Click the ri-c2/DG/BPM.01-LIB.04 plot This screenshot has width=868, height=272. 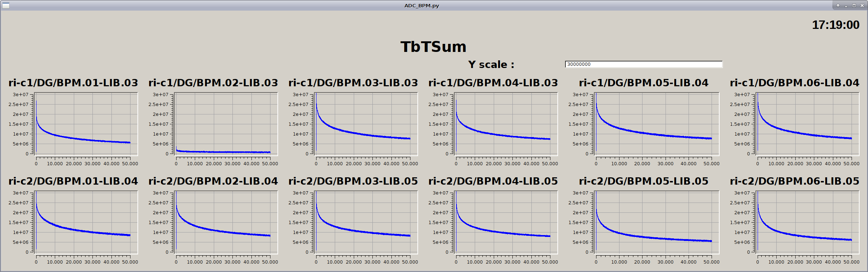pyautogui.click(x=86, y=222)
